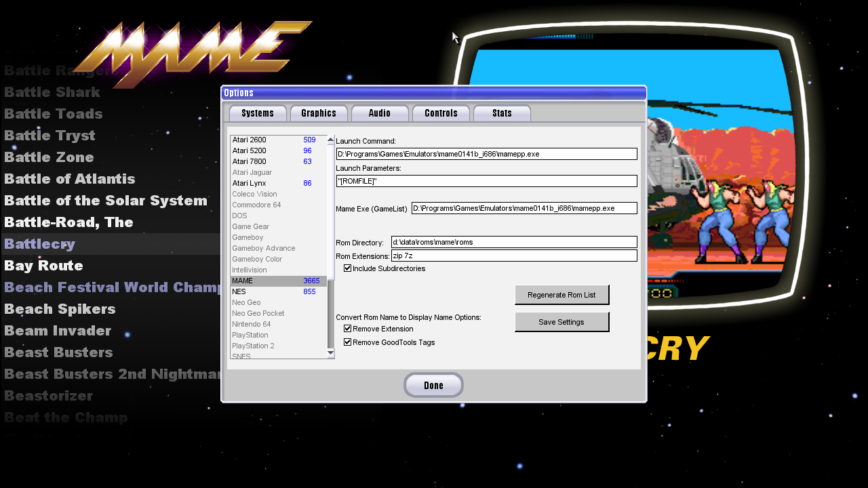Switch to the Graphics tab
868x488 pixels.
[319, 113]
